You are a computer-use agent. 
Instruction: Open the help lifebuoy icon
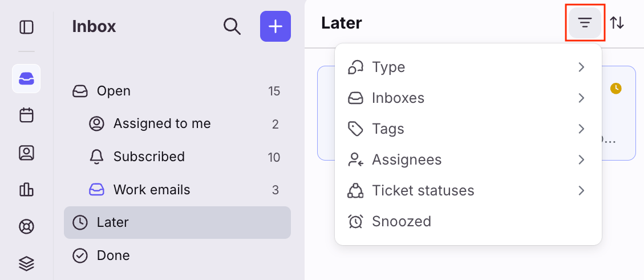(x=26, y=226)
